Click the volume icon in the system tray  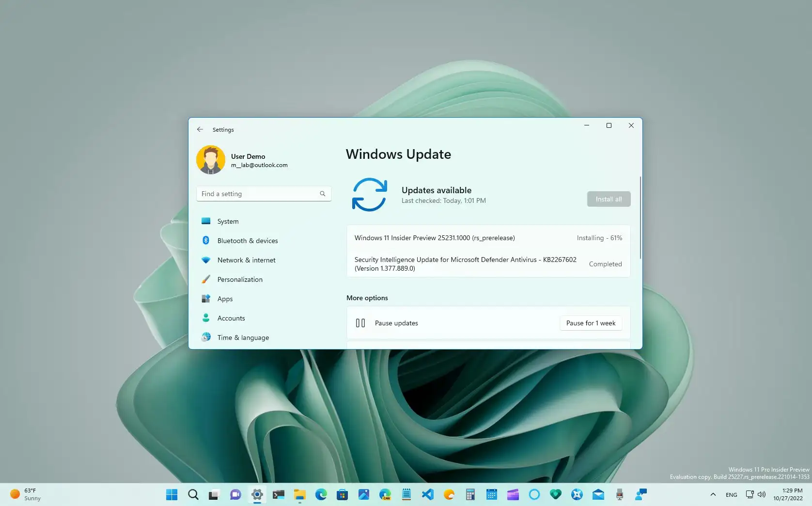762,494
